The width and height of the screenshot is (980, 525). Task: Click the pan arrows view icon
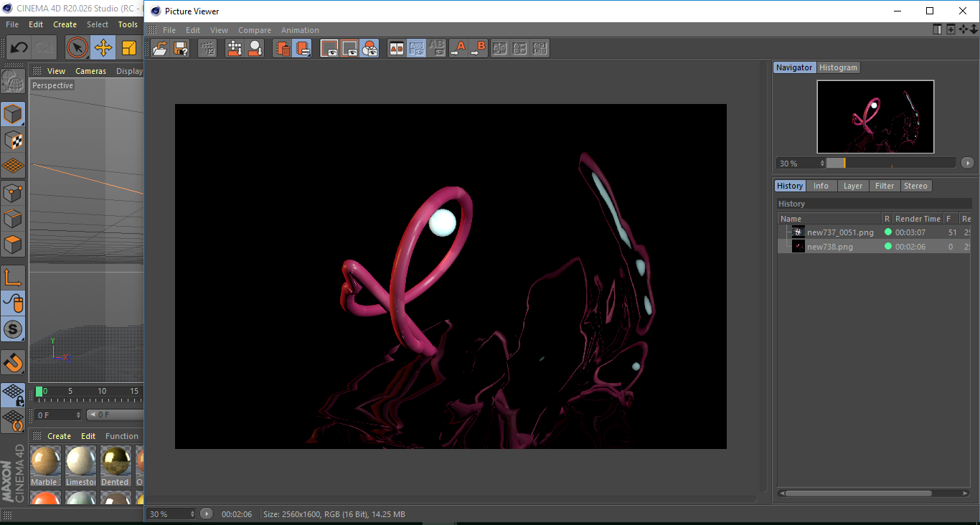(x=963, y=29)
